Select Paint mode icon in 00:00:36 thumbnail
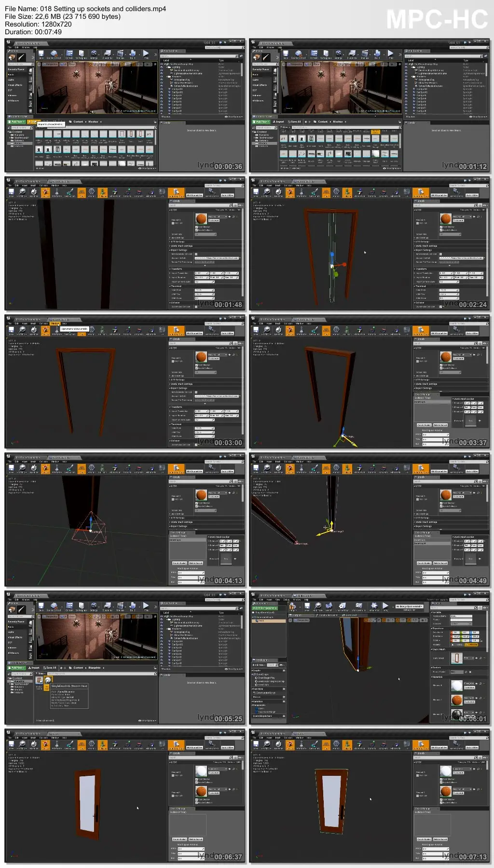 (x=22, y=57)
